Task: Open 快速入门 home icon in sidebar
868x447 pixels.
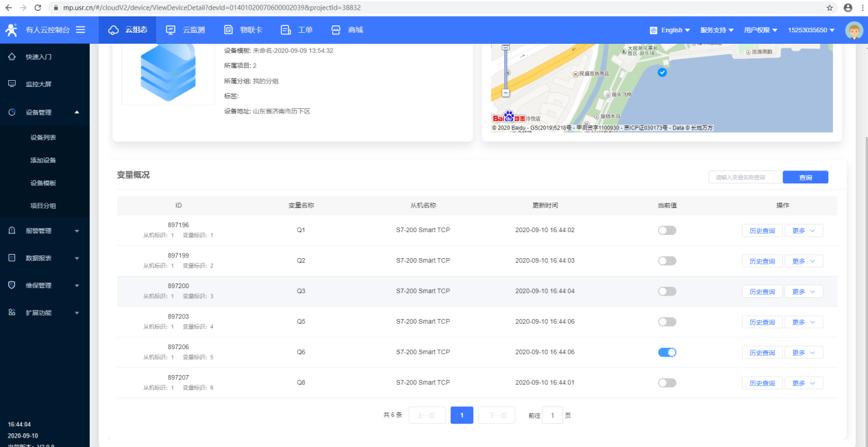Action: click(x=12, y=57)
